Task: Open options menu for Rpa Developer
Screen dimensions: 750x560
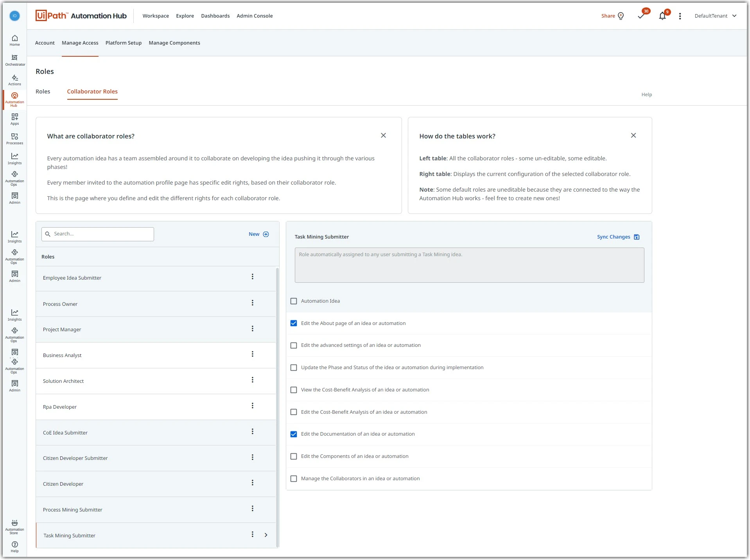Action: (253, 406)
